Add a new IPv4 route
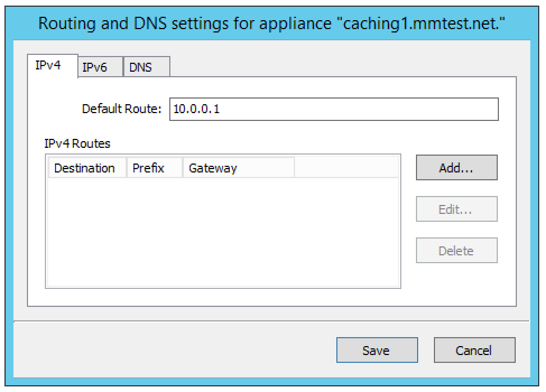Viewport: 546px width, 392px height. (456, 167)
